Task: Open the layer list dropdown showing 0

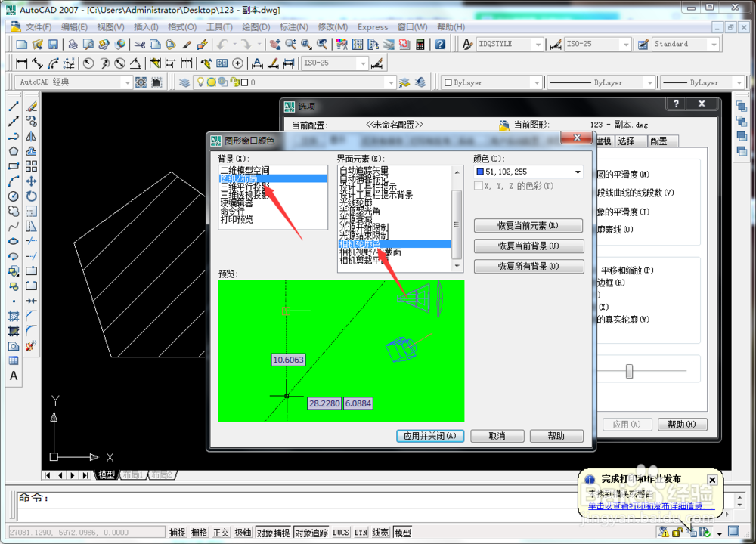Action: [x=294, y=82]
